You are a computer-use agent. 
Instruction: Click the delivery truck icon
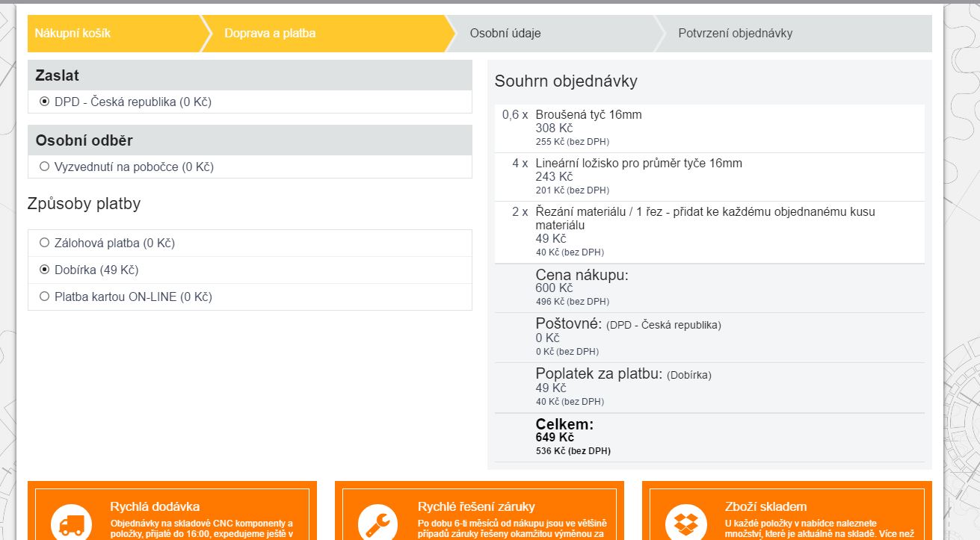click(x=71, y=523)
